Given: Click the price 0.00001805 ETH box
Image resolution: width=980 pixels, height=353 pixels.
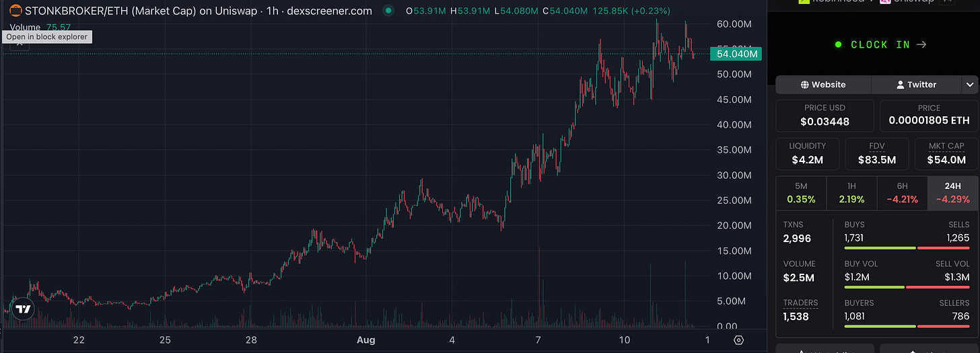Looking at the screenshot, I should 929,116.
